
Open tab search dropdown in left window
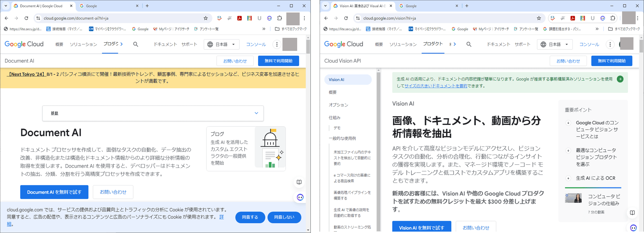click(6, 6)
